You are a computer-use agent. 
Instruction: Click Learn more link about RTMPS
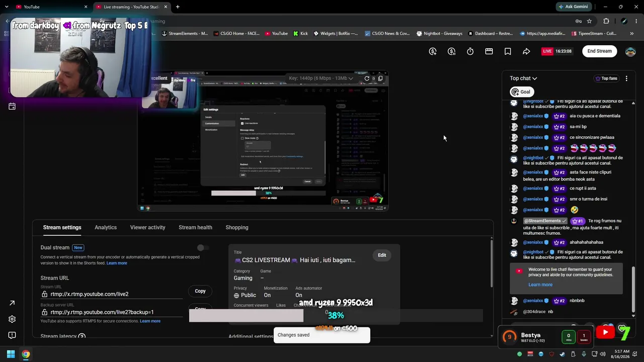[x=150, y=321]
